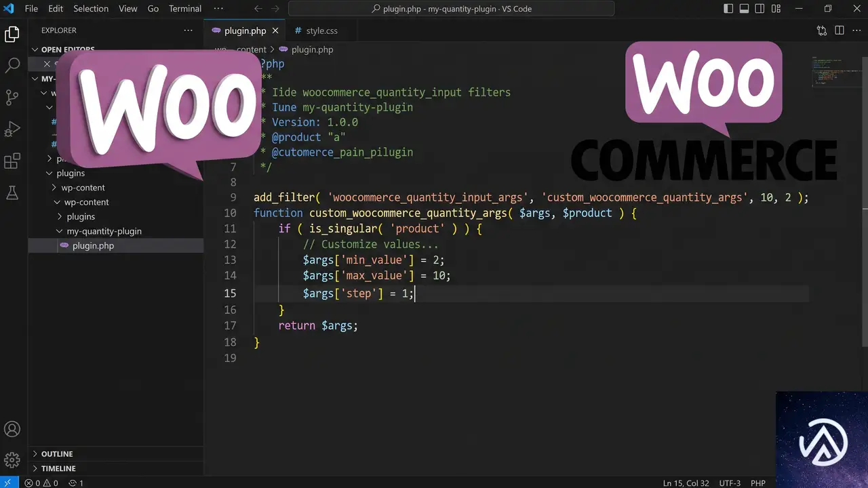Click the 'return $args;' statement

[x=317, y=325]
